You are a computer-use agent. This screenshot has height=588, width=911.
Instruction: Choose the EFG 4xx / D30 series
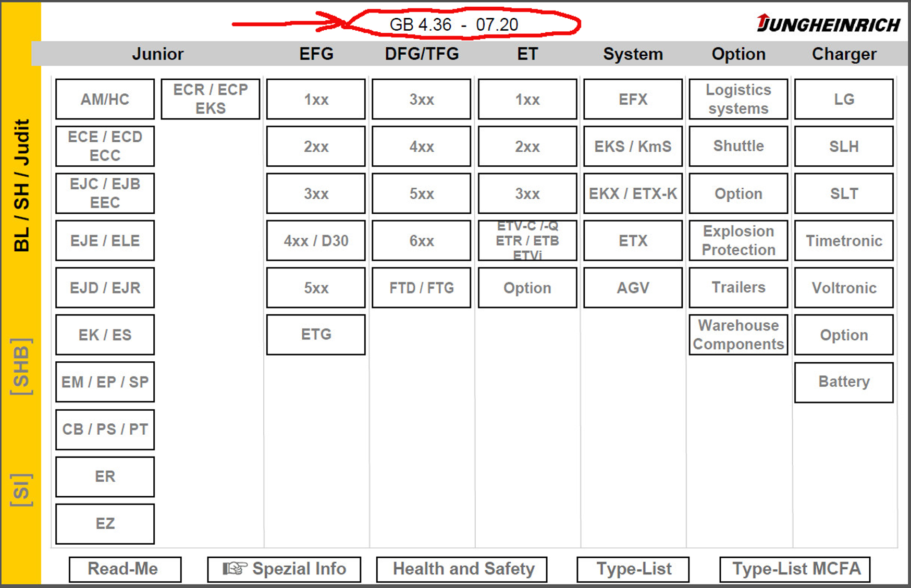coord(316,240)
